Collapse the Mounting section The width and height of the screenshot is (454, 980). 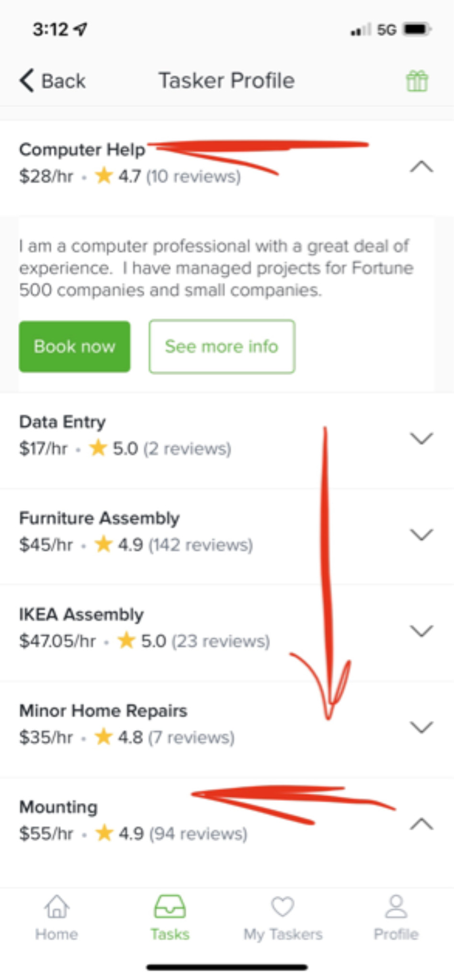421,824
